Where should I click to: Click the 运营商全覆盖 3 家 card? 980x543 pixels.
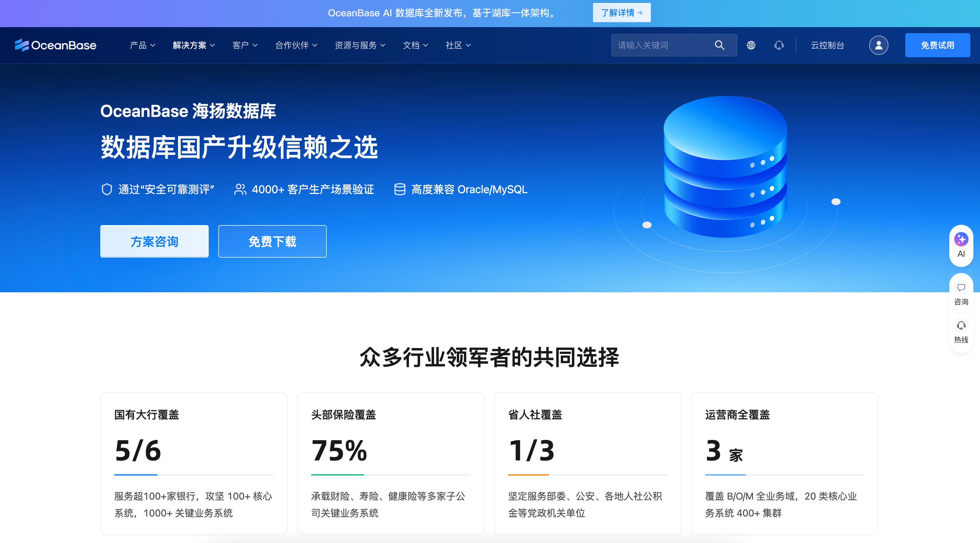point(785,464)
